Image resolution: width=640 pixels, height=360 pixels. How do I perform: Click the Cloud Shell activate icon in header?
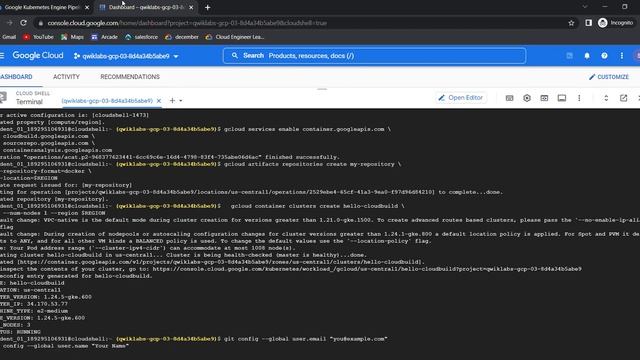click(569, 56)
